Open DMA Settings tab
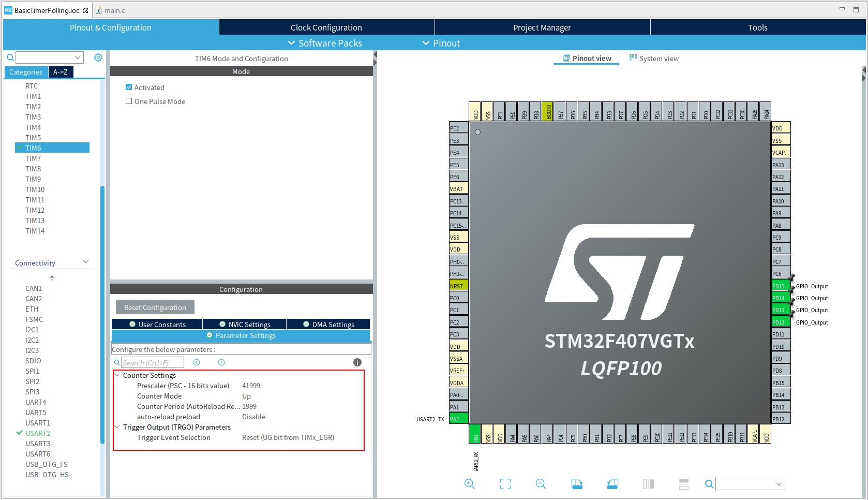Viewport: 868px width, 500px height. [x=328, y=324]
